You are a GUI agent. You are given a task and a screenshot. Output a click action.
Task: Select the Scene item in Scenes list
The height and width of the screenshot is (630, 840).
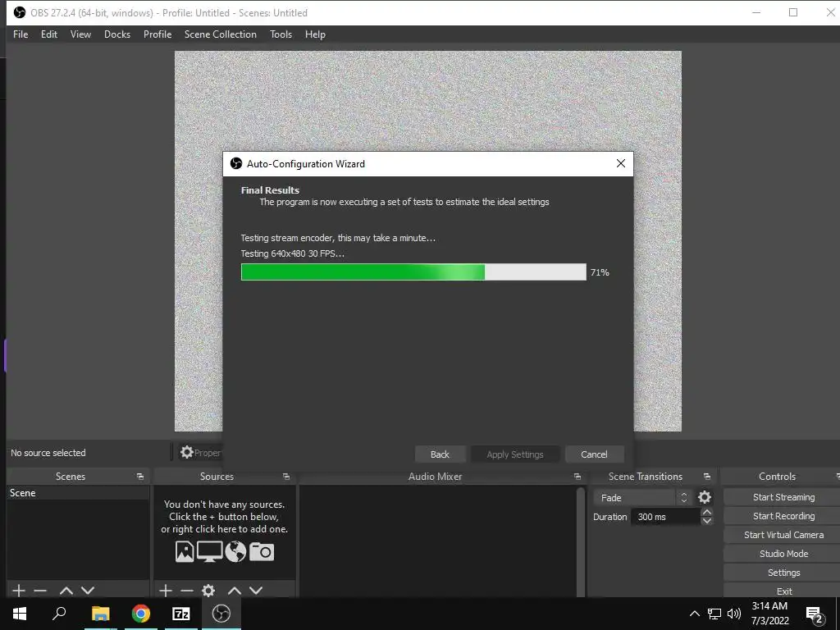coord(78,493)
